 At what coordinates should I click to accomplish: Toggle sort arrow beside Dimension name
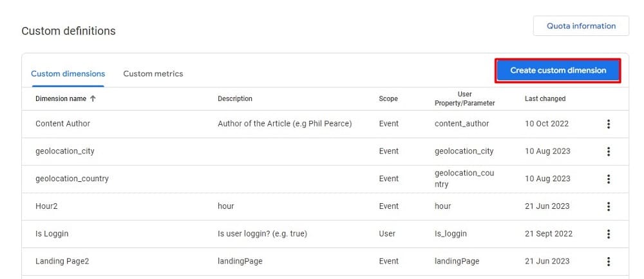pyautogui.click(x=93, y=99)
